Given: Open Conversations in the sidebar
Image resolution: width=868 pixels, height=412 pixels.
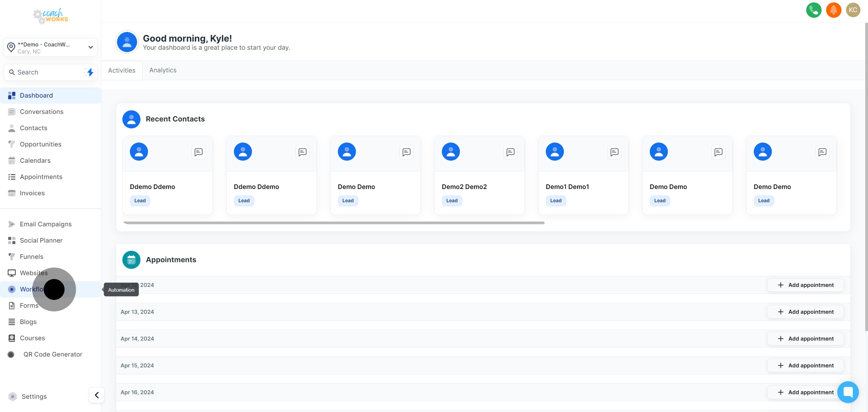Looking at the screenshot, I should [x=42, y=112].
